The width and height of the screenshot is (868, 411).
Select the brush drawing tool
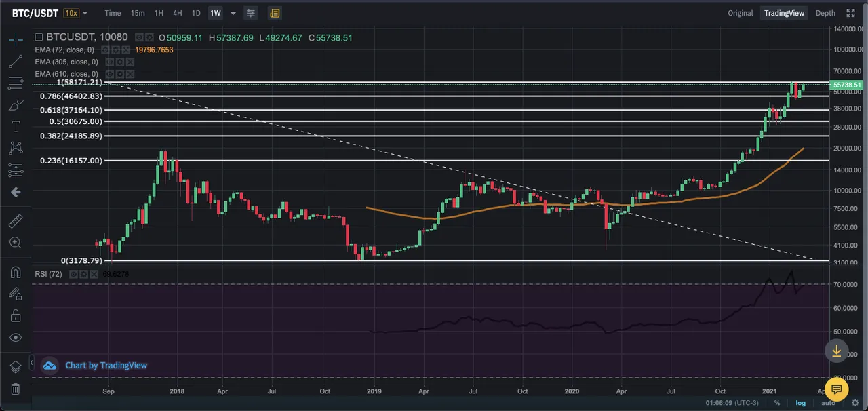16,105
